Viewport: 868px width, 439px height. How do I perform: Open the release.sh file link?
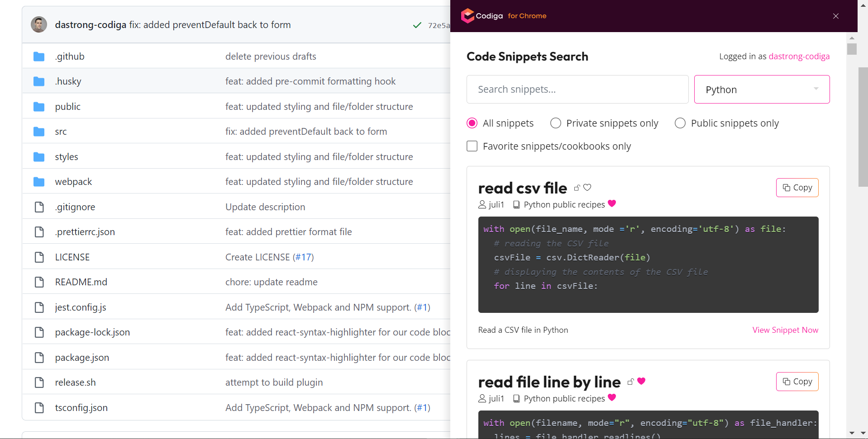tap(76, 382)
